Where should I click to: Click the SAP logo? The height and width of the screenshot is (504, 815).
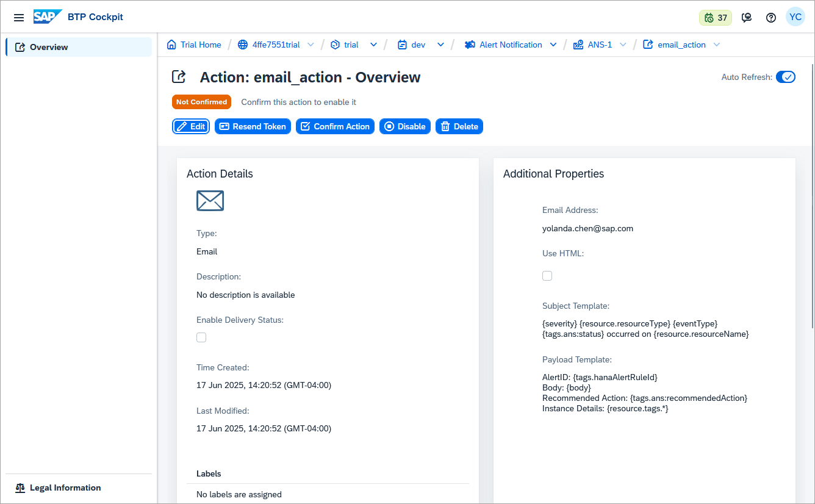48,17
